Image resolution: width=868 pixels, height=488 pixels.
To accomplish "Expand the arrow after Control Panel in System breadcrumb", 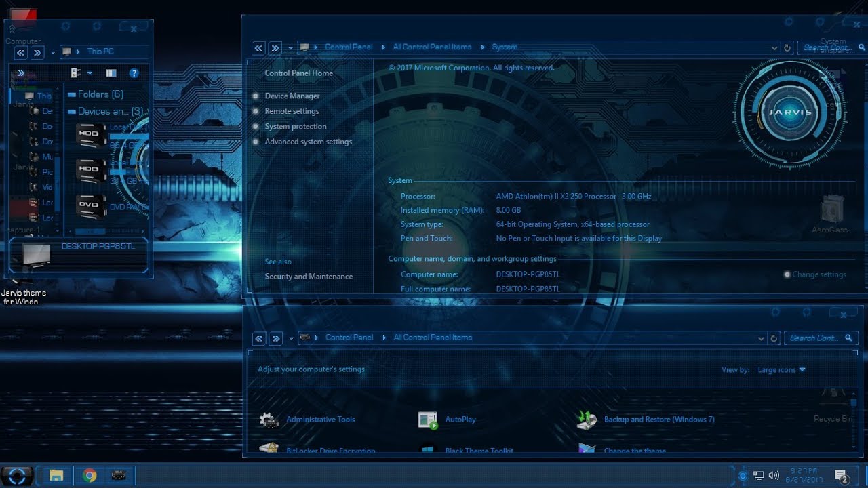I will [x=383, y=47].
